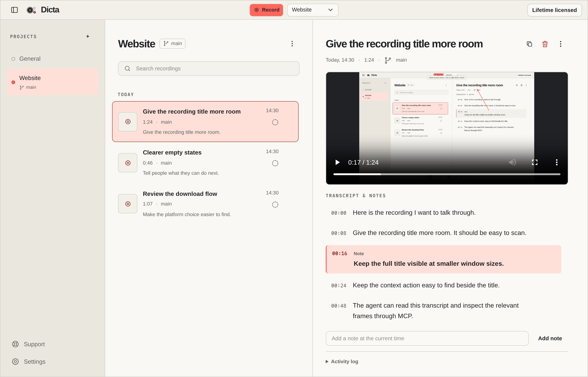The height and width of the screenshot is (377, 588).
Task: Click the video progress bar
Action: pyautogui.click(x=447, y=174)
